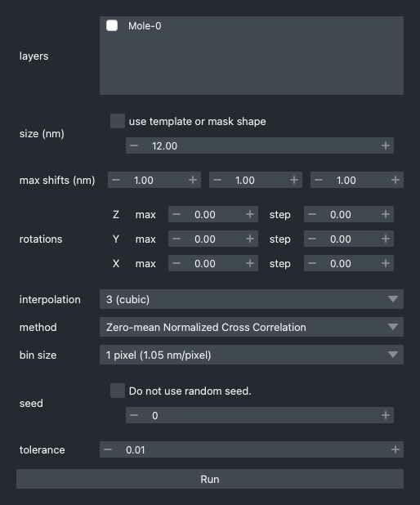Click the X max 0.00 field
The width and height of the screenshot is (420, 505).
(x=213, y=263)
